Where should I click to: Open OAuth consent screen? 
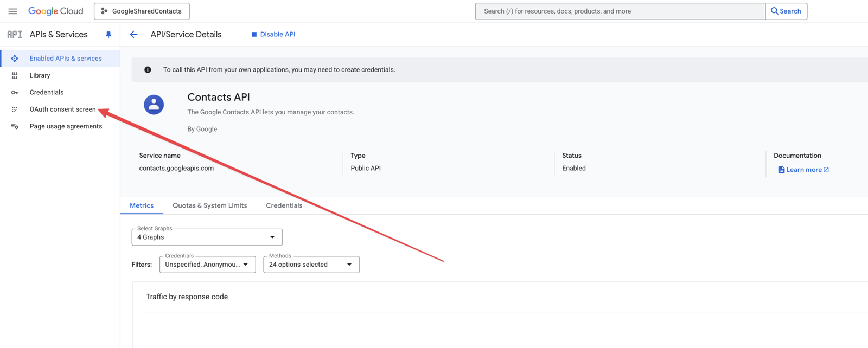[x=63, y=109]
